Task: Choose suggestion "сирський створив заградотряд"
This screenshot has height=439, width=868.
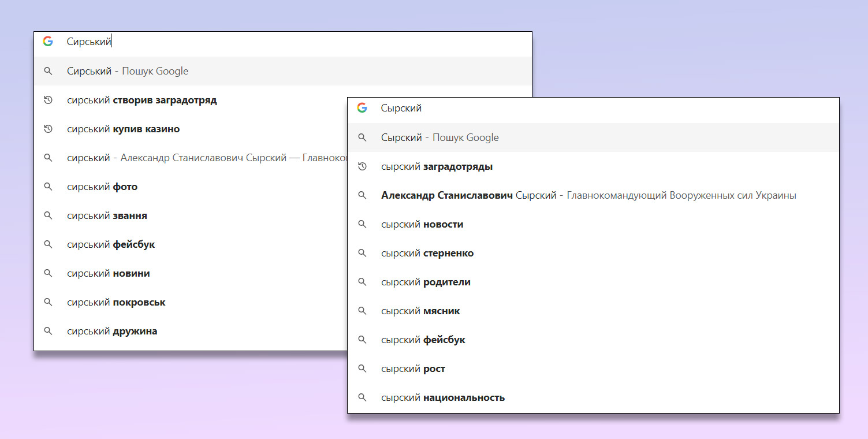Action: point(142,100)
